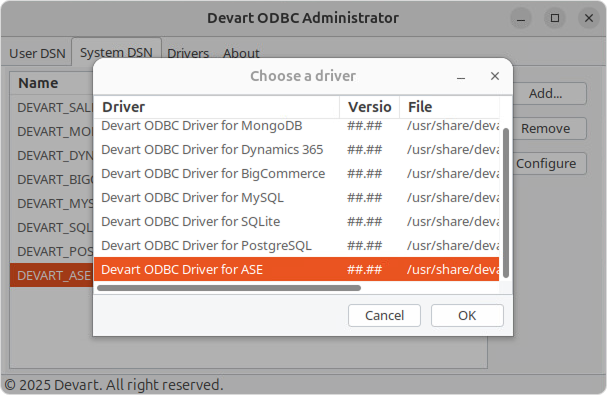Screen dimensions: 607x395
Task: Maximize the Devart ODBC Administrator window
Action: pos(555,18)
